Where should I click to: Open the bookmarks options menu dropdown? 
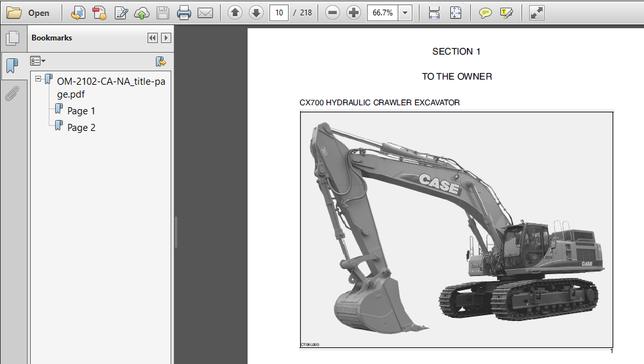pos(37,61)
